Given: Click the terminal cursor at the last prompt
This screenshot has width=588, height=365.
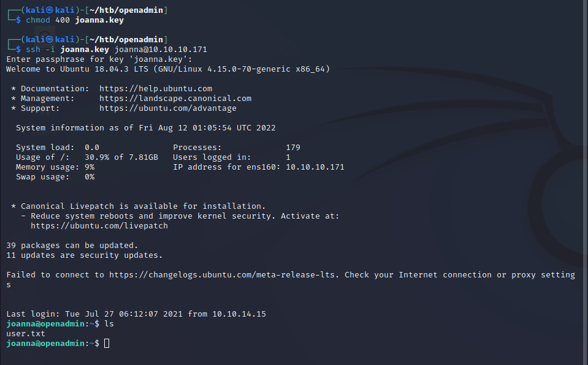Looking at the screenshot, I should click(107, 344).
